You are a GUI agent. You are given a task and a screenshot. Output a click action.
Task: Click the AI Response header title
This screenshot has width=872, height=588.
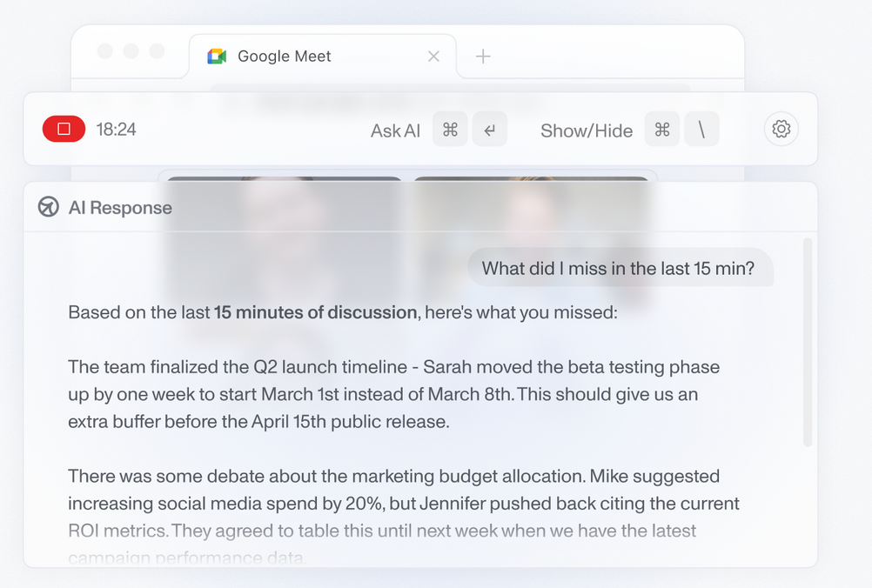pos(120,208)
